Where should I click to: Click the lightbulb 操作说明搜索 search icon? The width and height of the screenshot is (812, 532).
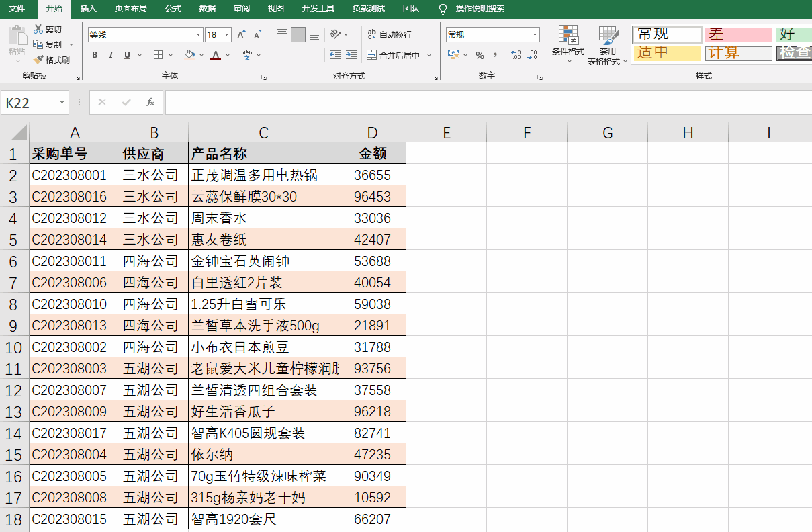[x=443, y=9]
